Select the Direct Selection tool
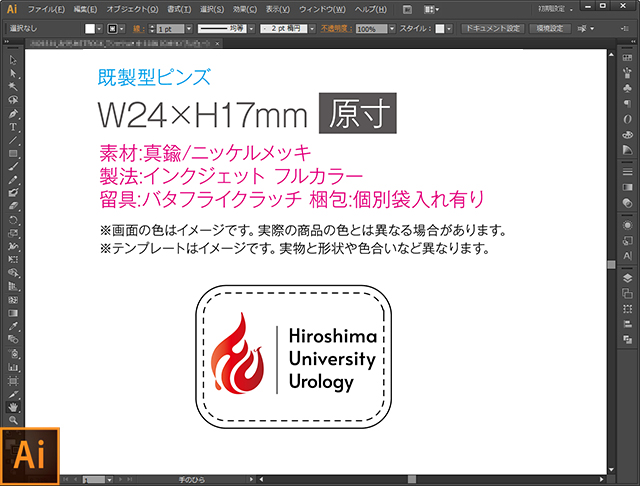Viewport: 640px width, 486px height. 13,73
